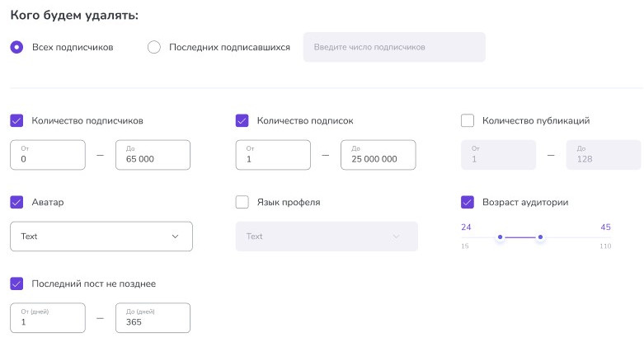Click the left age slider handle at 24
The width and height of the screenshot is (644, 342).
click(500, 237)
